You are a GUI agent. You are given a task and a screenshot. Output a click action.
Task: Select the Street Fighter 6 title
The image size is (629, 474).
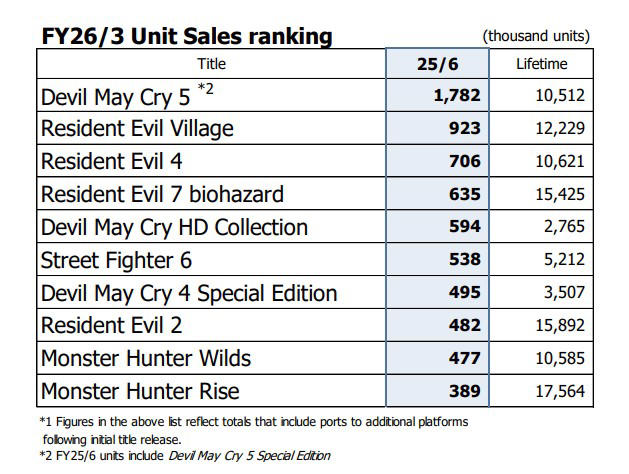point(116,260)
